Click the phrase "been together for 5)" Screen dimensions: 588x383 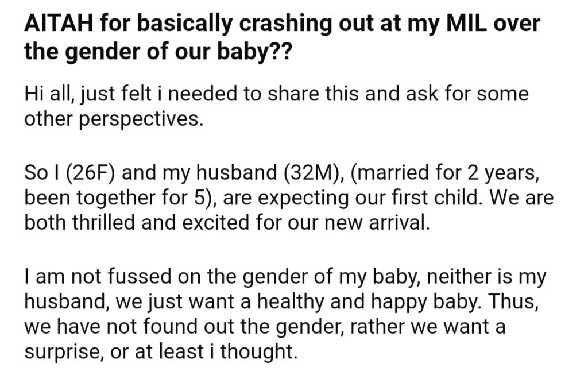[x=119, y=198]
